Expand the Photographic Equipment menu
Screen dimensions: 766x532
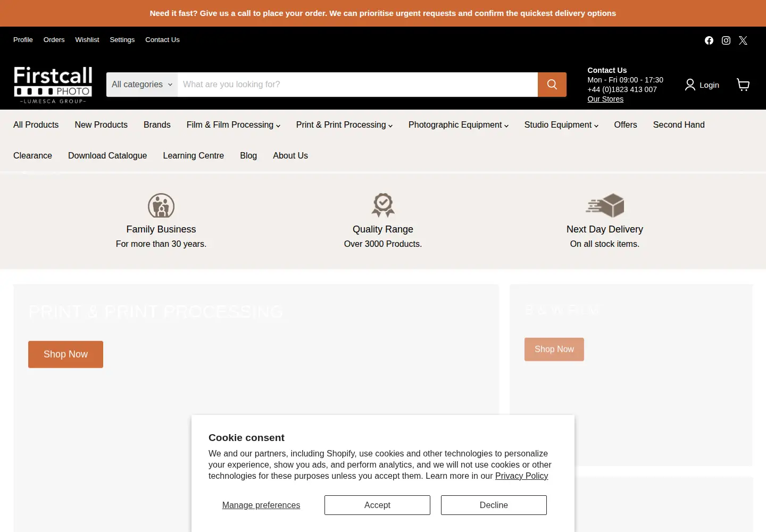(459, 125)
